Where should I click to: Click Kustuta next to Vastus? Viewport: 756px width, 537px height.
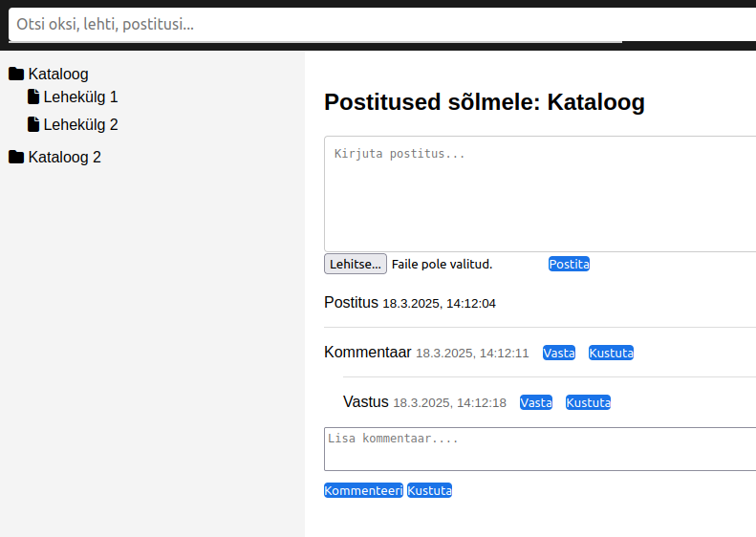click(x=588, y=402)
